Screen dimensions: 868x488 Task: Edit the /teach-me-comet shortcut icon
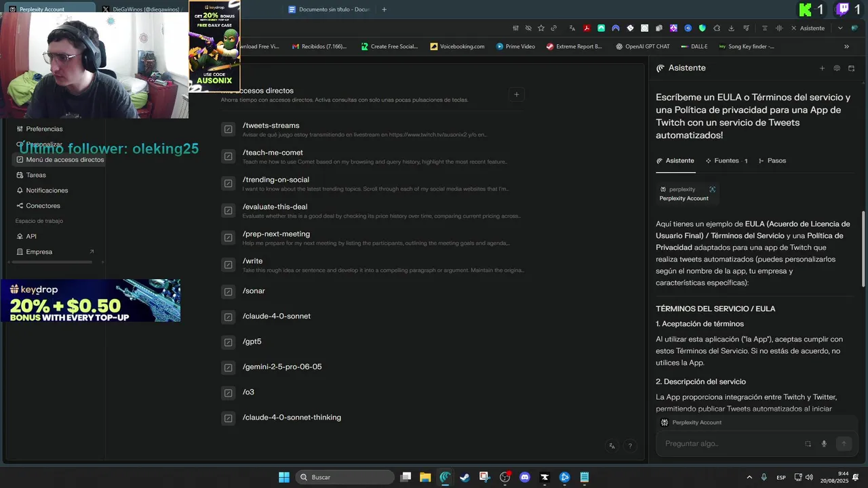tap(228, 157)
